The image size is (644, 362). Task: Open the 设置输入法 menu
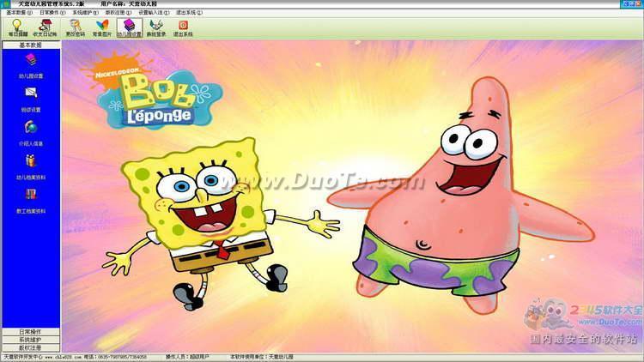point(154,13)
